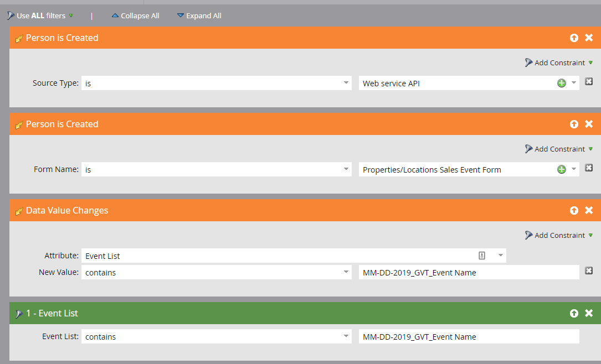Viewport: 601px width, 364px height.
Task: Click the lightning trigger icon on 1 - Event List
Action: 18,313
